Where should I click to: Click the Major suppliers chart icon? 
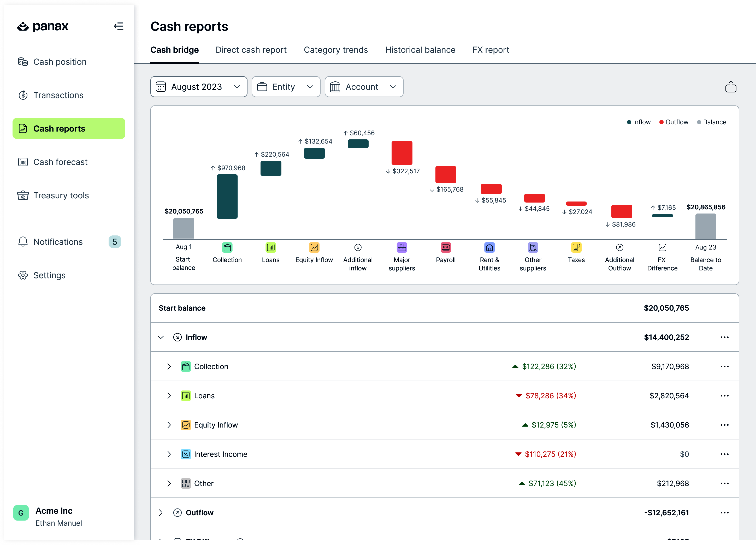point(402,247)
